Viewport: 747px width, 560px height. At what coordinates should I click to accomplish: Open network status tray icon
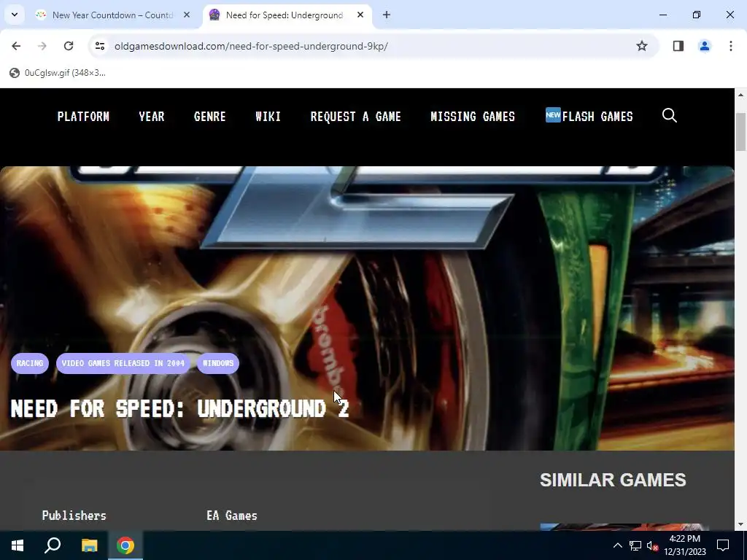point(635,545)
